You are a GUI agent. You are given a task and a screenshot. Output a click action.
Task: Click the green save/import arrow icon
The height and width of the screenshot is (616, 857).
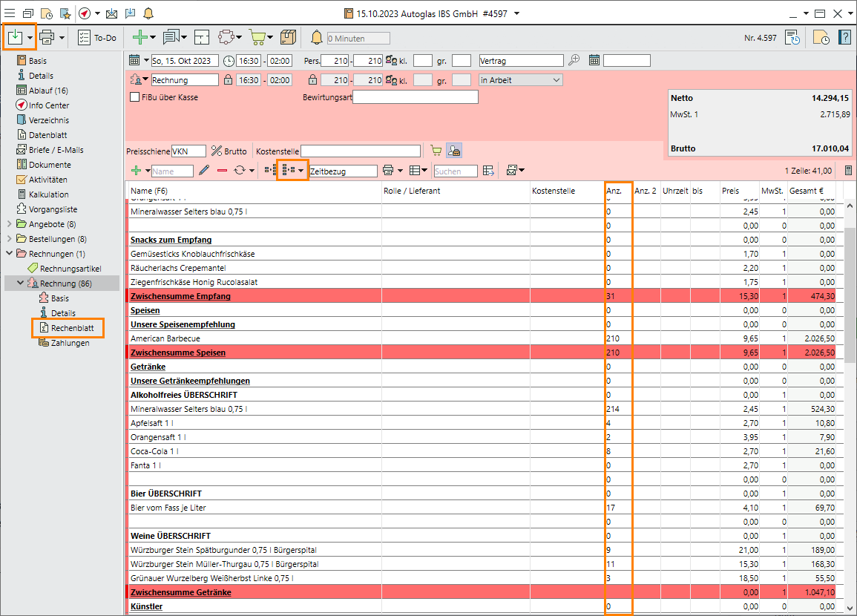pyautogui.click(x=15, y=37)
